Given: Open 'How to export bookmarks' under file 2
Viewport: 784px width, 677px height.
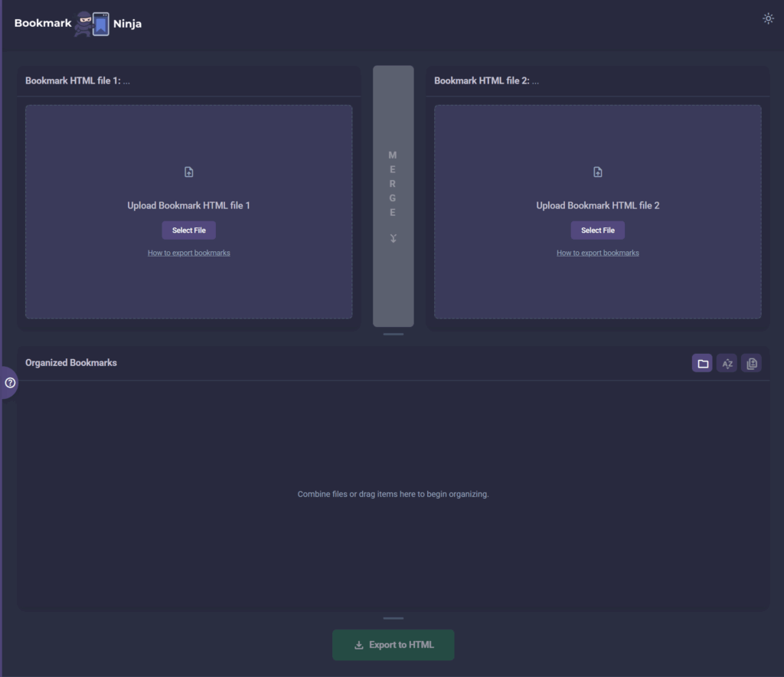Looking at the screenshot, I should 597,253.
